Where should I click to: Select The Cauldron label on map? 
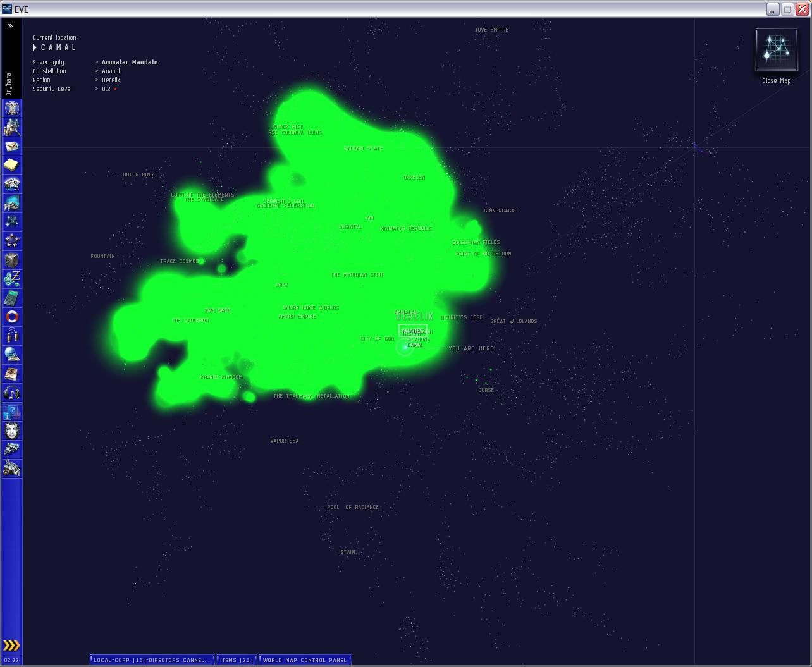tap(190, 321)
